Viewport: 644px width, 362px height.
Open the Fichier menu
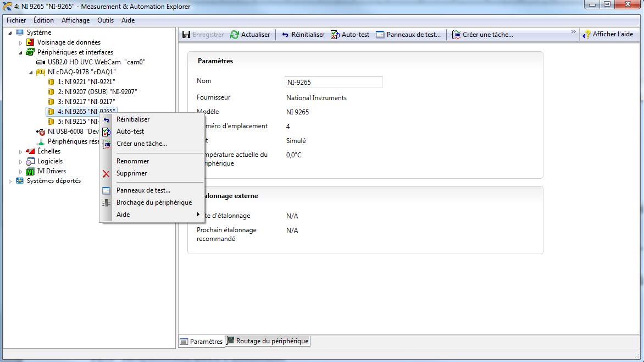coord(16,20)
